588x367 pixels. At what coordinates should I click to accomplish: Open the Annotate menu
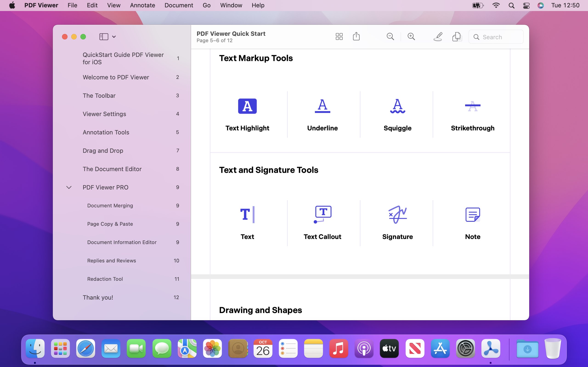coord(143,5)
